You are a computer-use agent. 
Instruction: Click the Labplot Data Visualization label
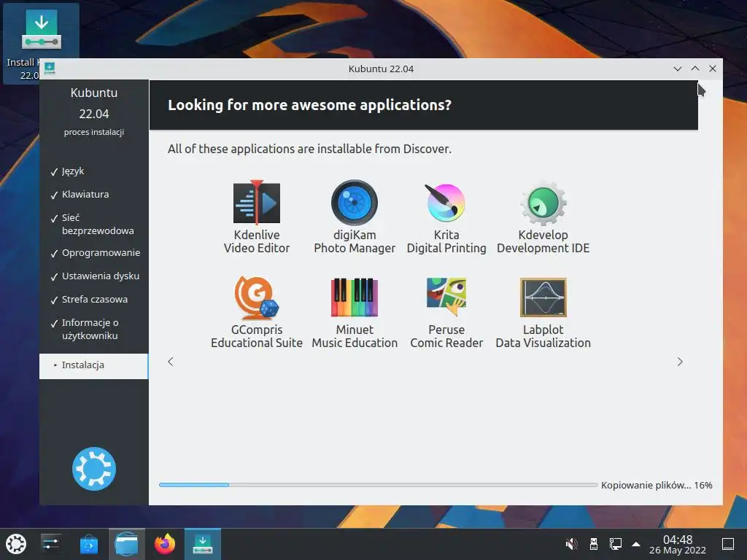(543, 336)
